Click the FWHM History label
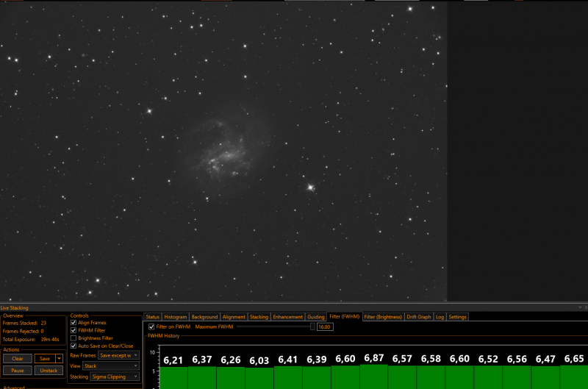This screenshot has width=588, height=389. tap(163, 336)
